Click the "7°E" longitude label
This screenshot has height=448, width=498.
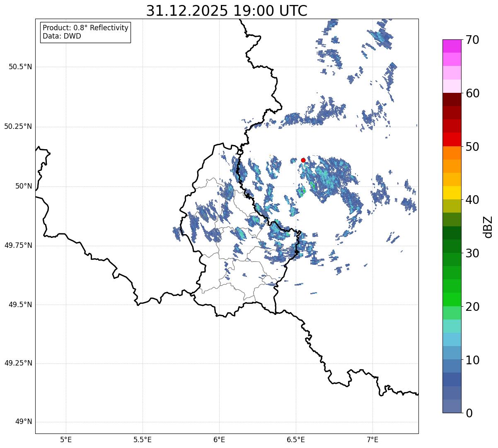coord(372,439)
